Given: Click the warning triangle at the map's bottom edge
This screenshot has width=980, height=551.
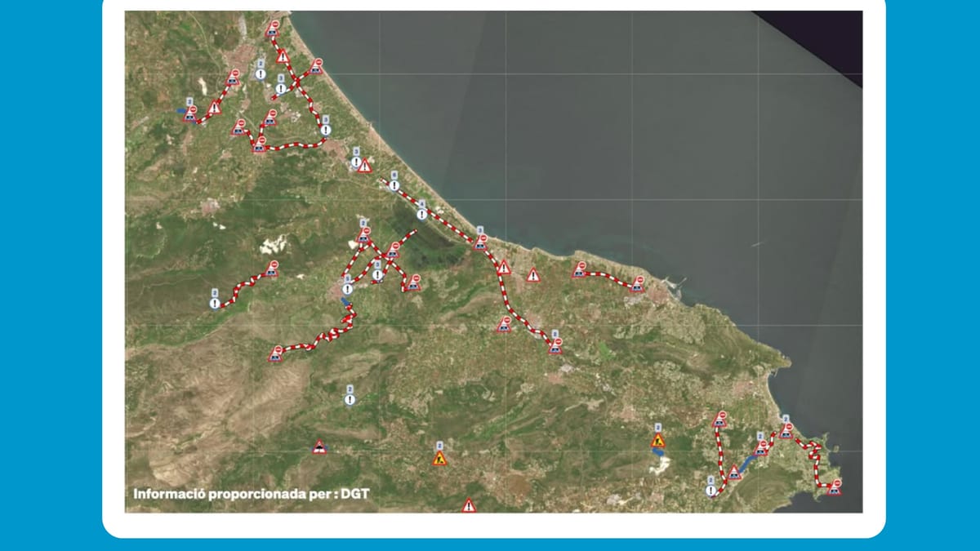Looking at the screenshot, I should (469, 505).
